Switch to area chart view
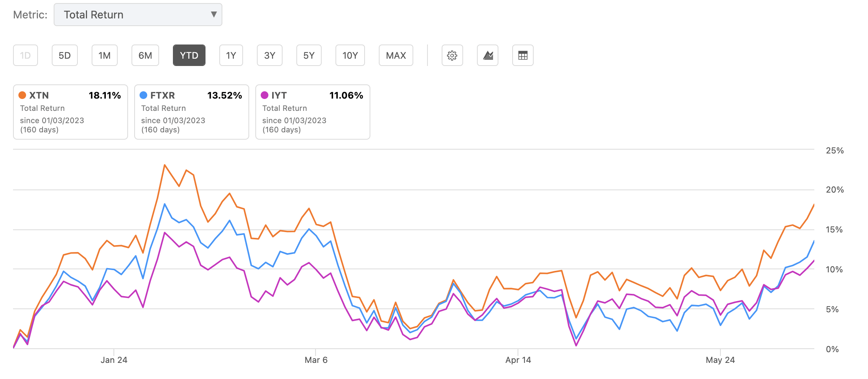This screenshot has width=868, height=379. (x=488, y=55)
